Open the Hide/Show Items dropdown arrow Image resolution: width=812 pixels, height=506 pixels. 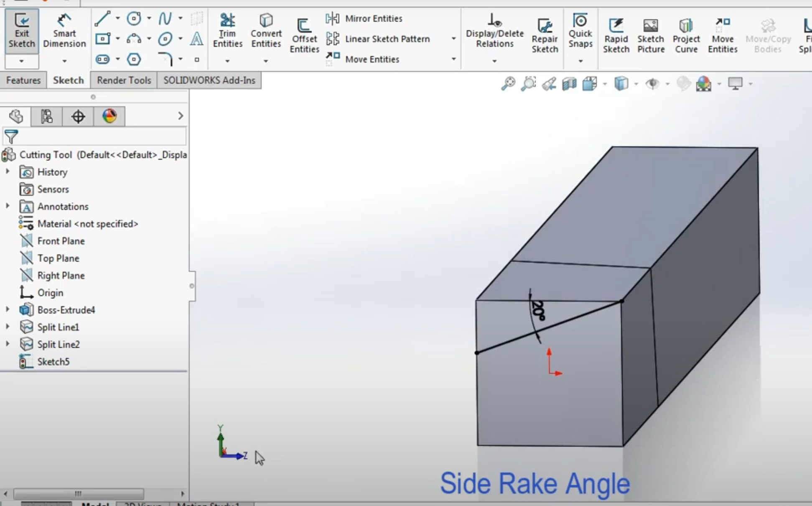coord(667,84)
